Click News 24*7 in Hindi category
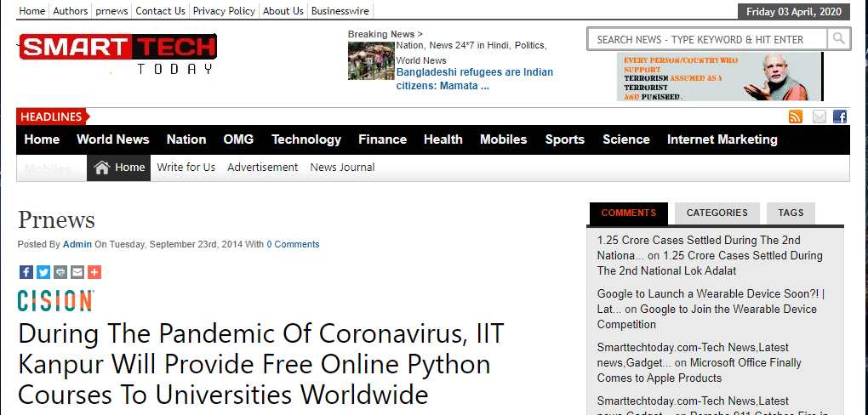868x415 pixels. pos(470,45)
